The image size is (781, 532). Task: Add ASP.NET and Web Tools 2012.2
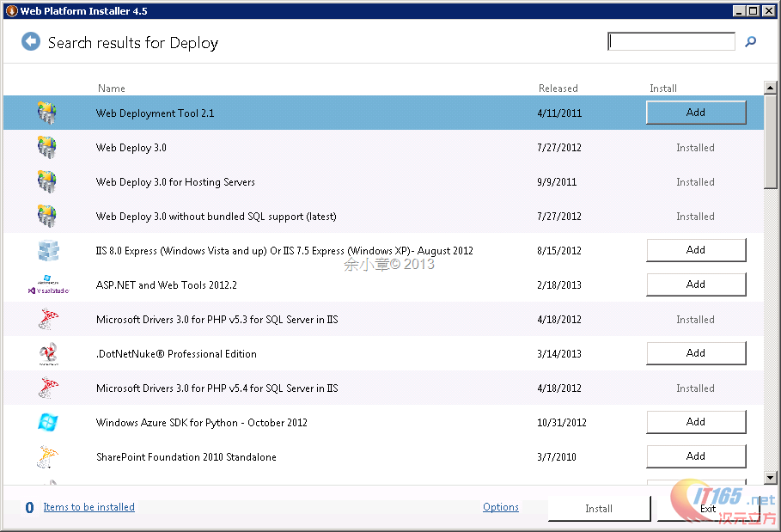[696, 284]
